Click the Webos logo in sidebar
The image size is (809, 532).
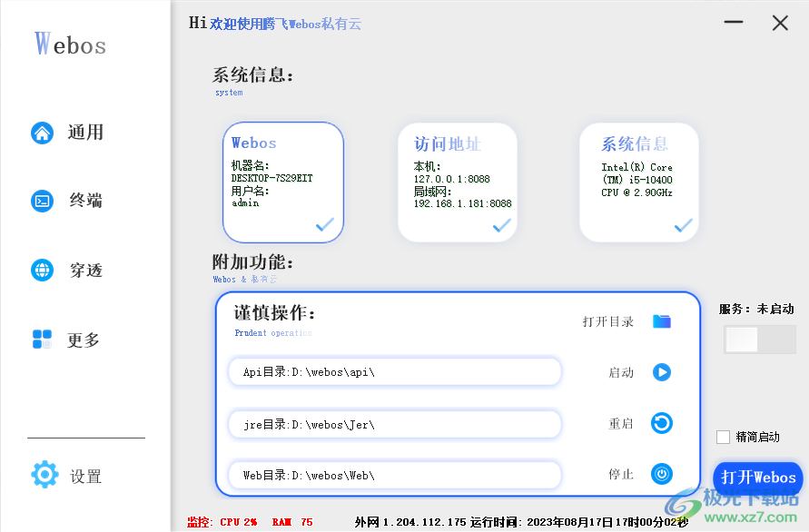coord(70,44)
